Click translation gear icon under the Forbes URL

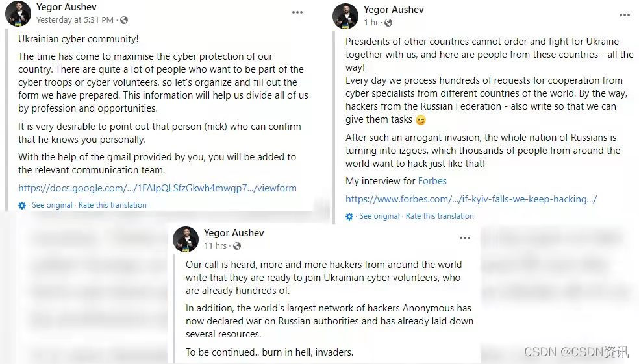pos(349,216)
